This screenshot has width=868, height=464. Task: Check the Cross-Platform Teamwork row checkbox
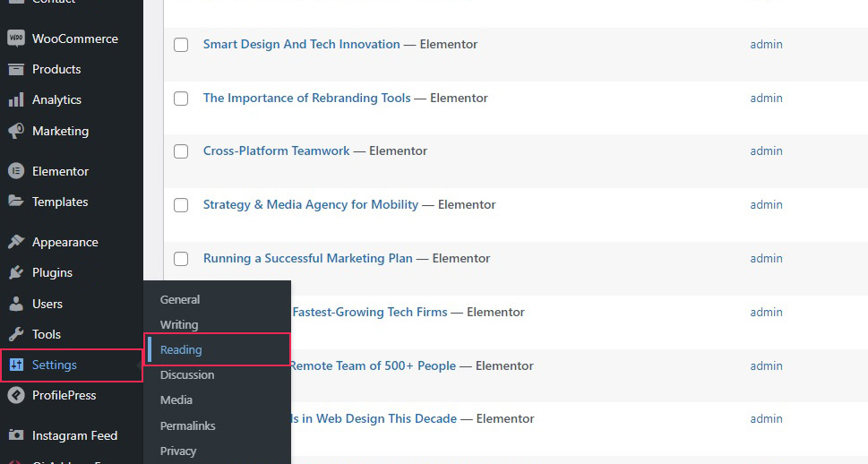181,151
